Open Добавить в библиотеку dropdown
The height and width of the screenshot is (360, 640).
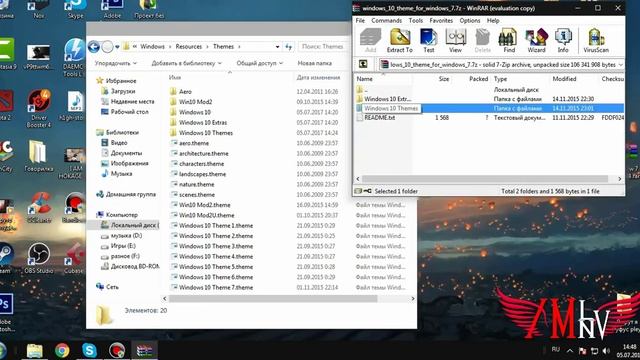pos(187,63)
